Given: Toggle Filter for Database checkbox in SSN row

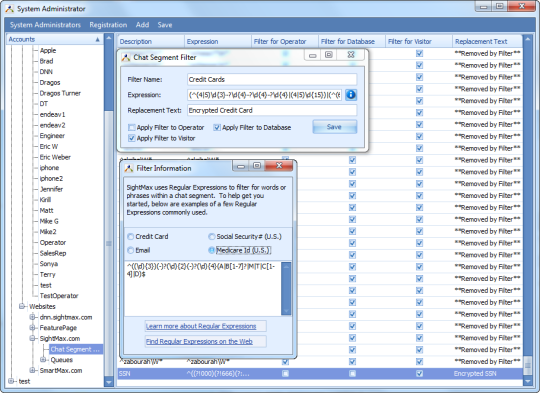Looking at the screenshot, I should pos(352,373).
